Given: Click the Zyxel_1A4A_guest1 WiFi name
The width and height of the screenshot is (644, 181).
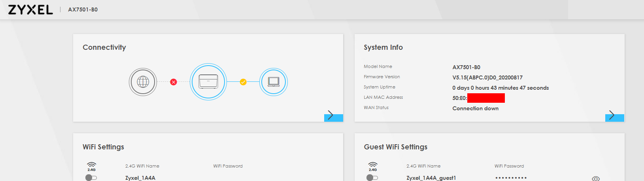Looking at the screenshot, I should pyautogui.click(x=431, y=178).
